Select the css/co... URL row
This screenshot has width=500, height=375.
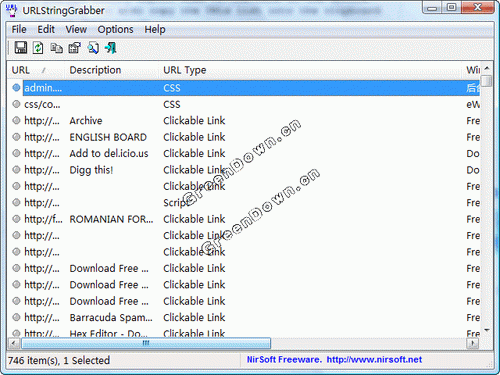tap(42, 104)
